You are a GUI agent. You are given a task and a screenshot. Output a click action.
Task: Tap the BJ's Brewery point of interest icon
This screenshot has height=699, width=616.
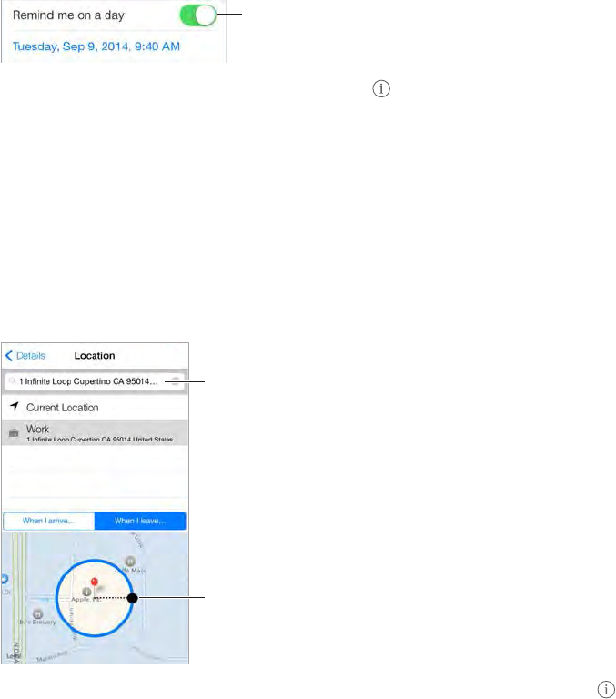38,613
